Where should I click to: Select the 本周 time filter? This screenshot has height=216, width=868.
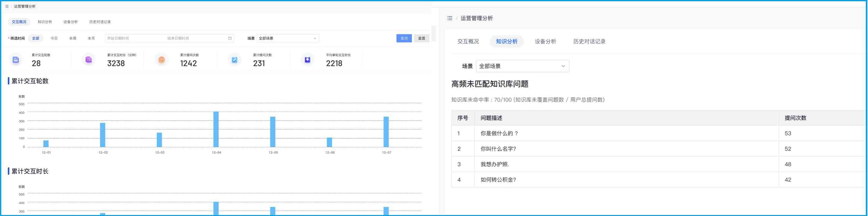pyautogui.click(x=72, y=38)
